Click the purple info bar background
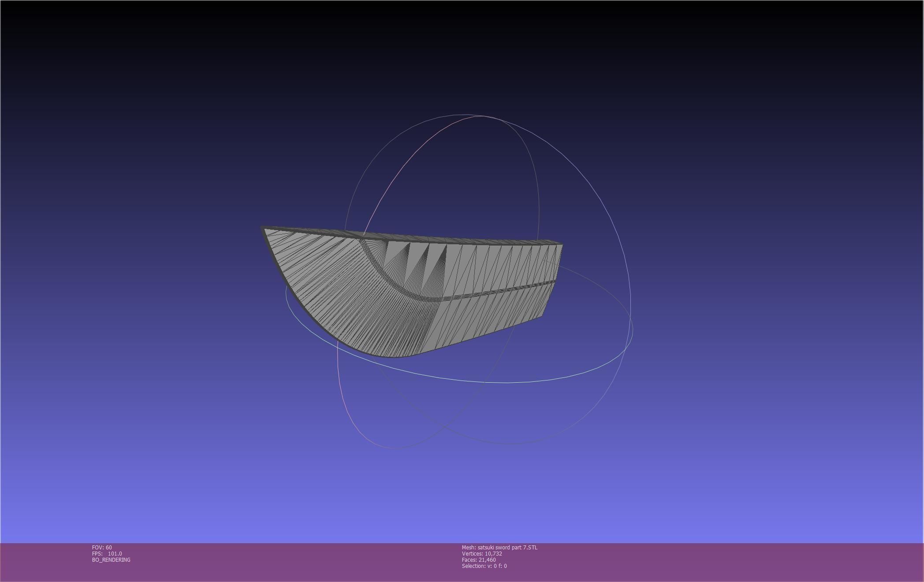 tap(705, 562)
